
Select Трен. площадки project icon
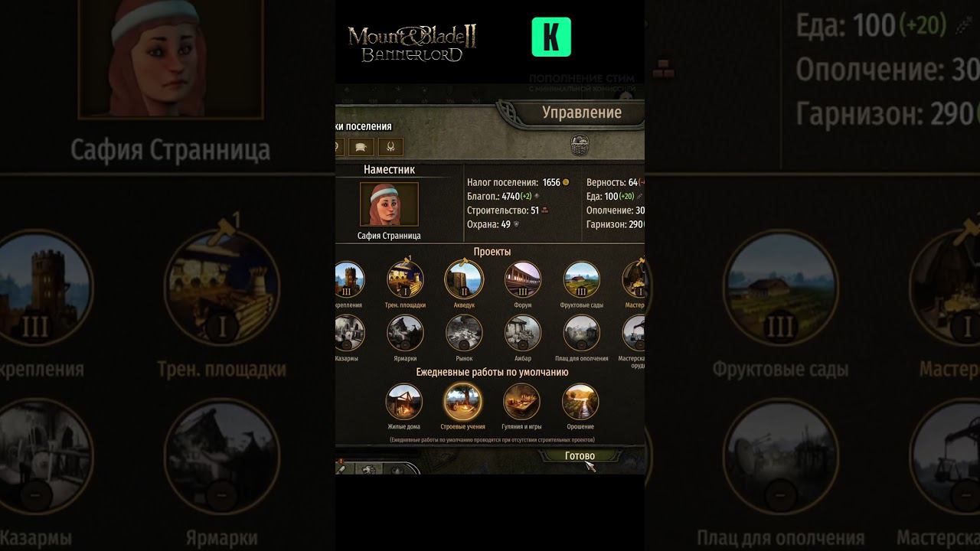[405, 279]
